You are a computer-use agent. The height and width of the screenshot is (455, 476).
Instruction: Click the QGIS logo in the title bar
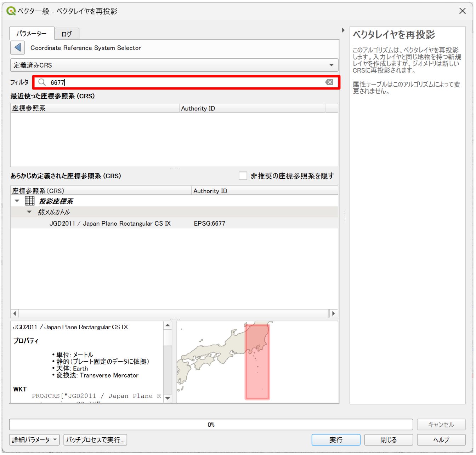(11, 11)
